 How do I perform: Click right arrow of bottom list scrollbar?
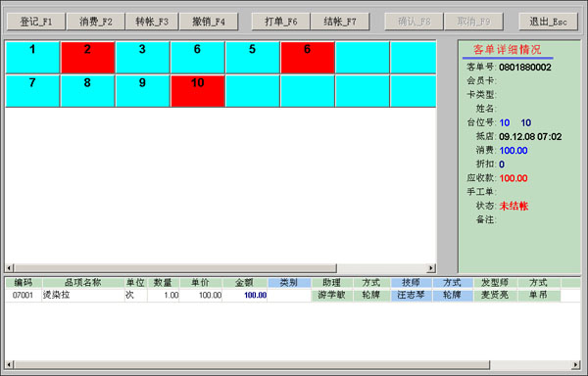[x=576, y=364]
